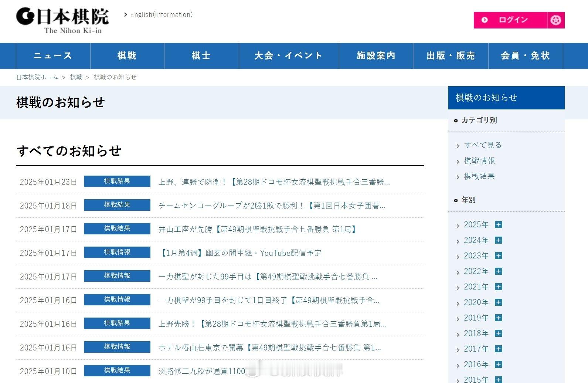Open the 大会・イベント menu
Screen dimensions: 588x383
[289, 56]
